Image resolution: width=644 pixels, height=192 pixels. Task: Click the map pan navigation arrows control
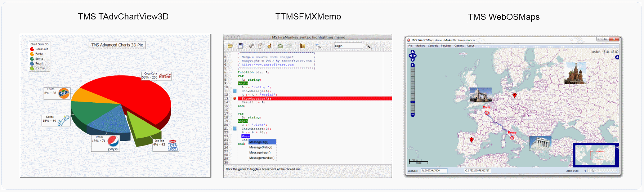point(413,55)
